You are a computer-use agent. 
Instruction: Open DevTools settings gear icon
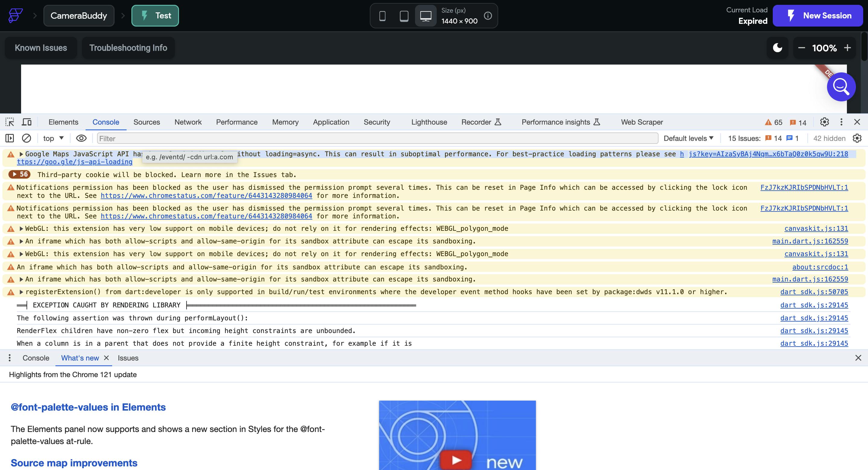824,122
